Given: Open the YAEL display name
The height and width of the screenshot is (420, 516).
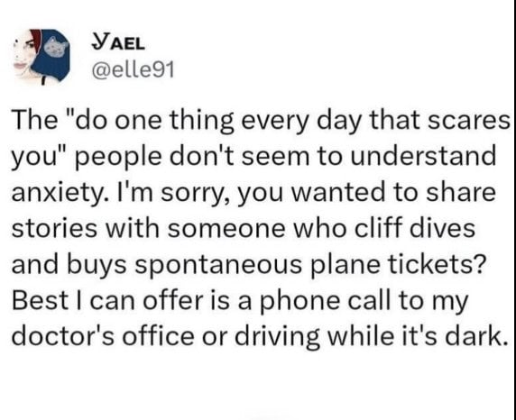Looking at the screenshot, I should pyautogui.click(x=118, y=42).
